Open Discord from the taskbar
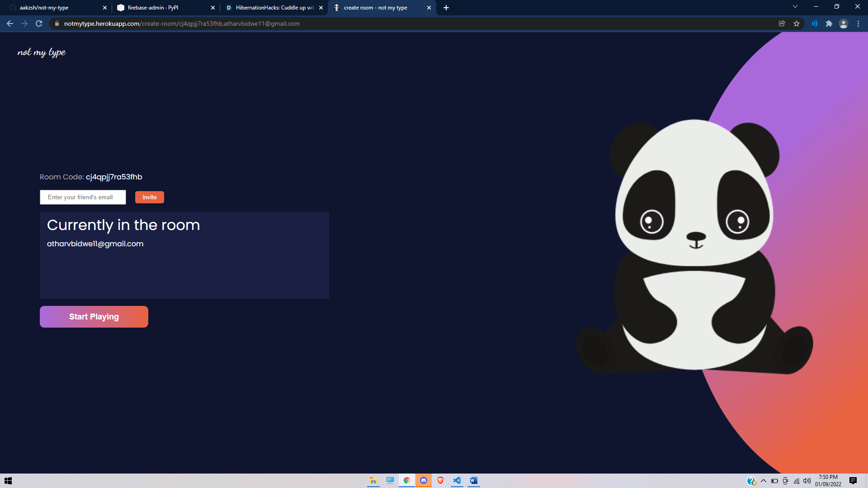 (x=424, y=480)
